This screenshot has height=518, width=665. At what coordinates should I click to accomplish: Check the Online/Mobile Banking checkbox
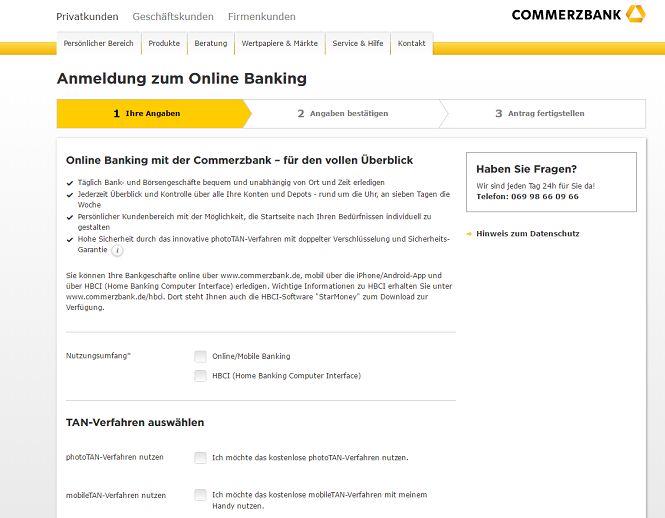200,356
